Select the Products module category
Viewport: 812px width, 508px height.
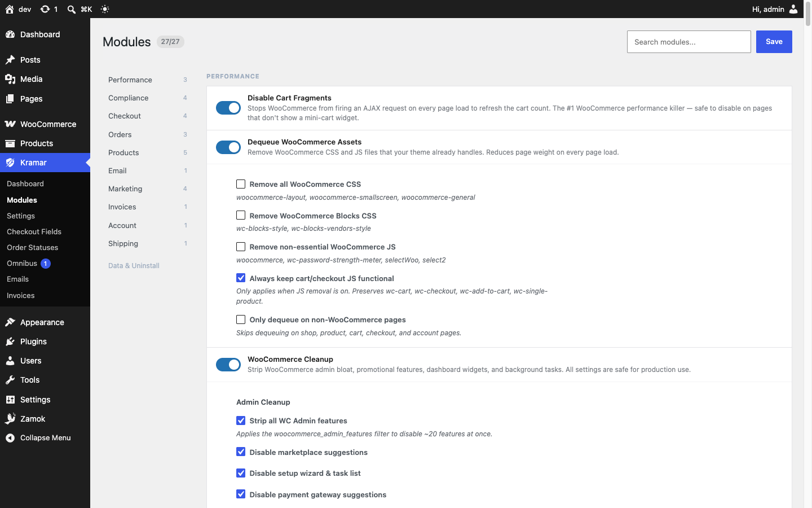(148, 152)
